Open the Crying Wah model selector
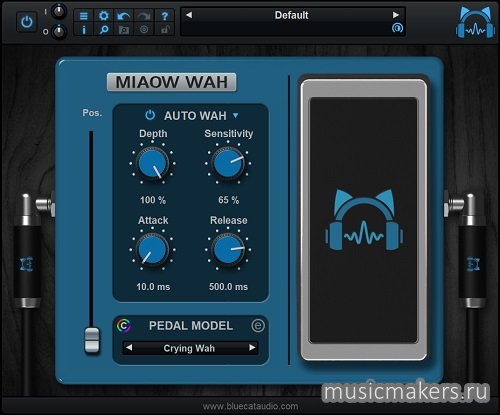500x415 pixels. [x=189, y=348]
